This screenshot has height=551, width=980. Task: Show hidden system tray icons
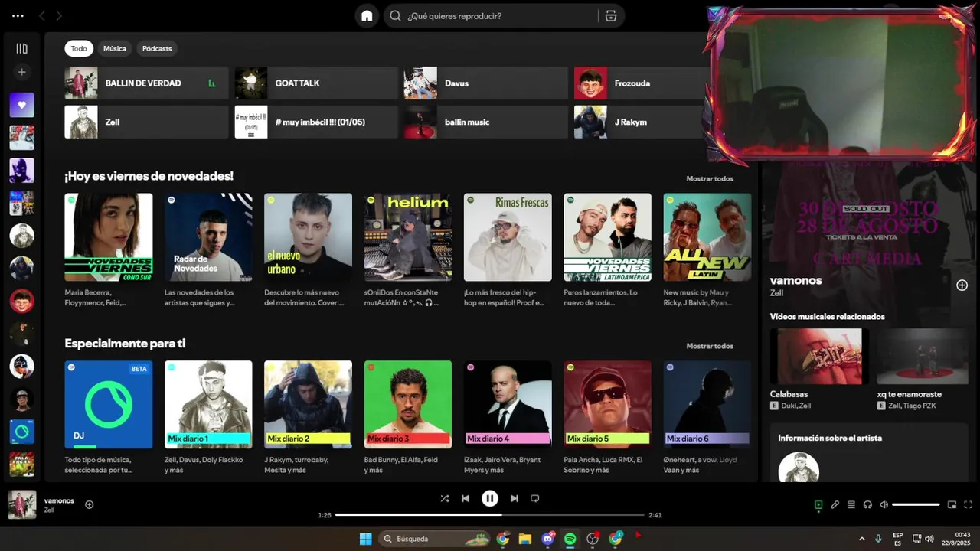862,539
